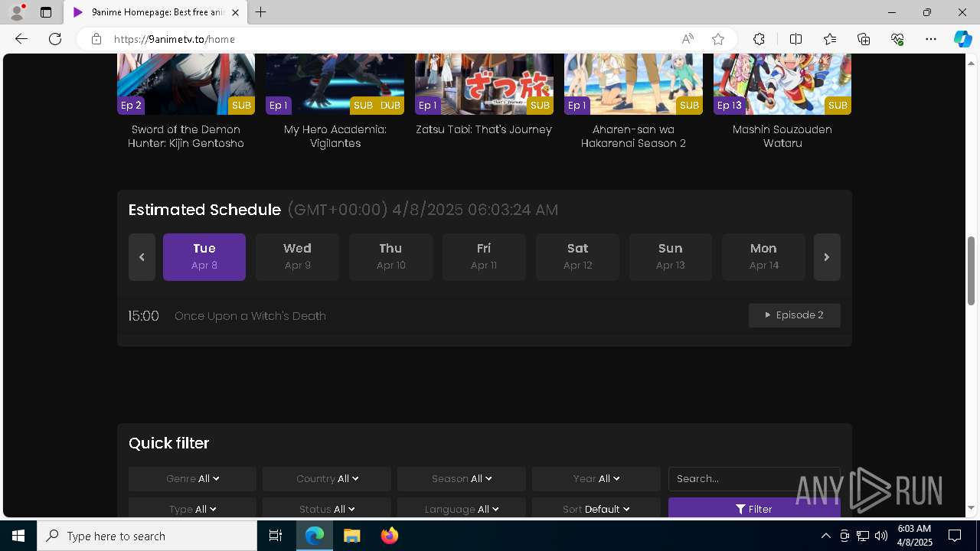Expand the Genre filter dropdown
Screen dimensions: 980x551
point(192,479)
